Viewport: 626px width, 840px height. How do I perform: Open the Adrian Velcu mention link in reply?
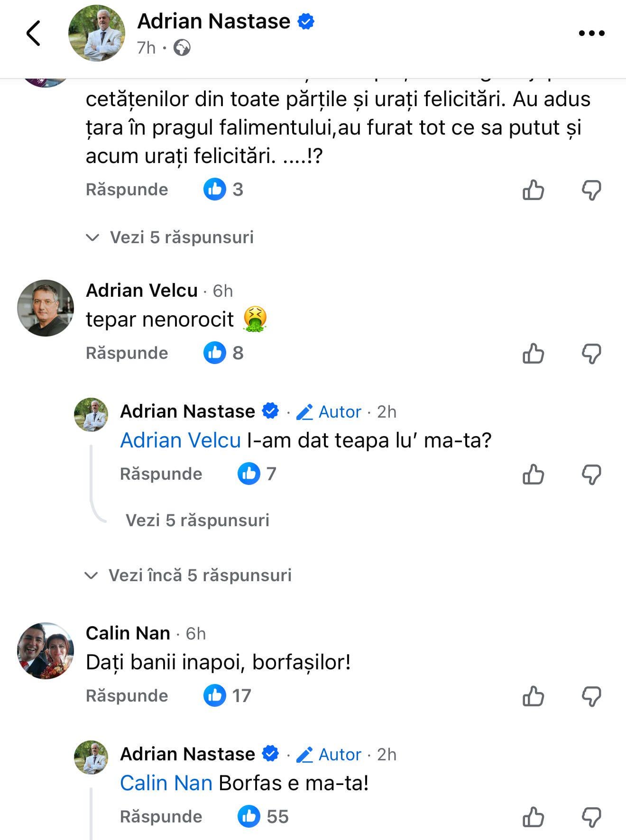[x=180, y=440]
